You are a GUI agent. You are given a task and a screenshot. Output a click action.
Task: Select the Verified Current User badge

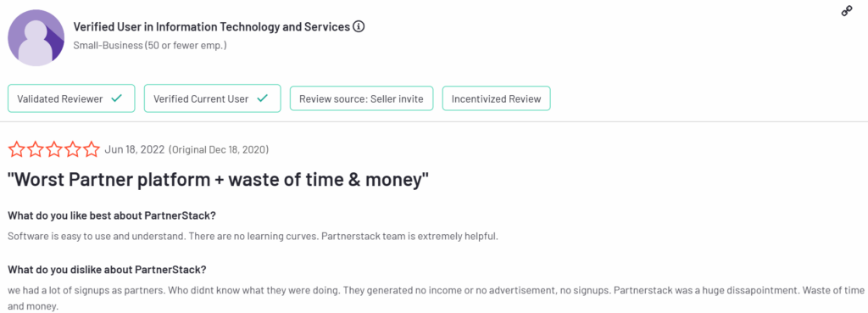[213, 99]
